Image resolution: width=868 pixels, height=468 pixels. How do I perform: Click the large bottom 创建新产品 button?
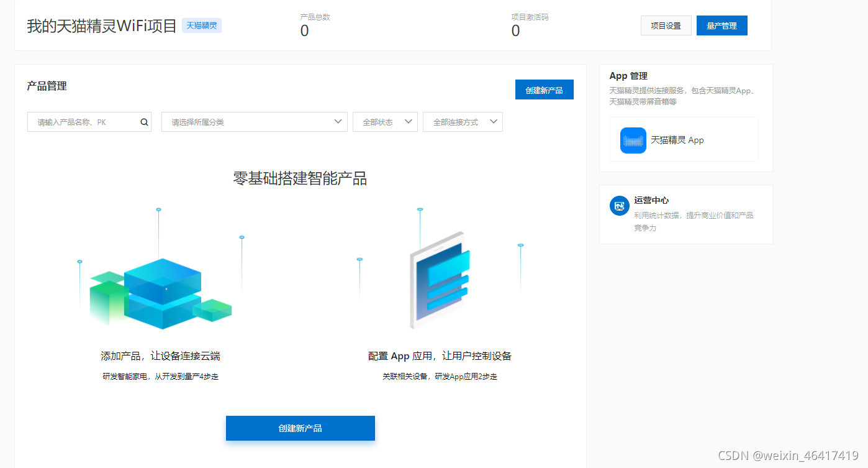[x=301, y=428]
